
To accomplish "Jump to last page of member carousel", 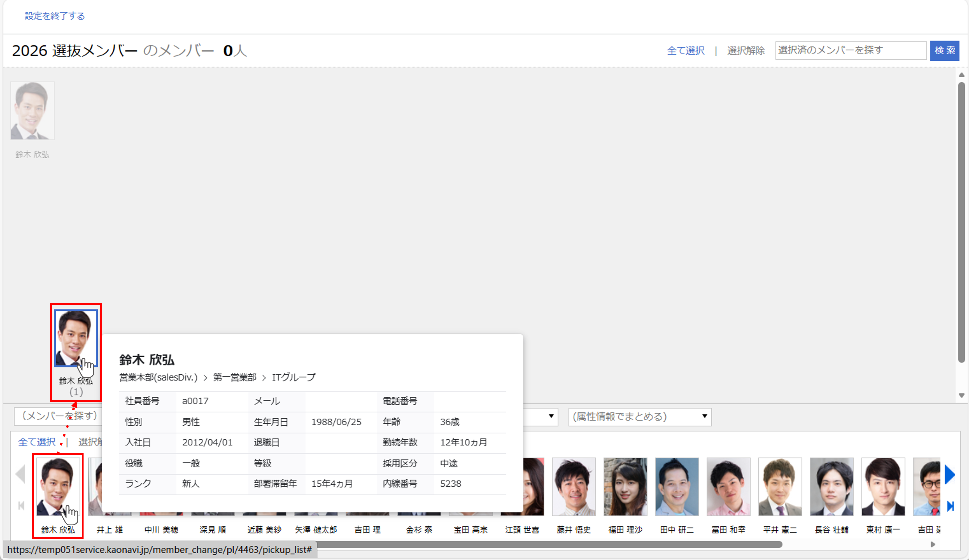I will point(950,506).
